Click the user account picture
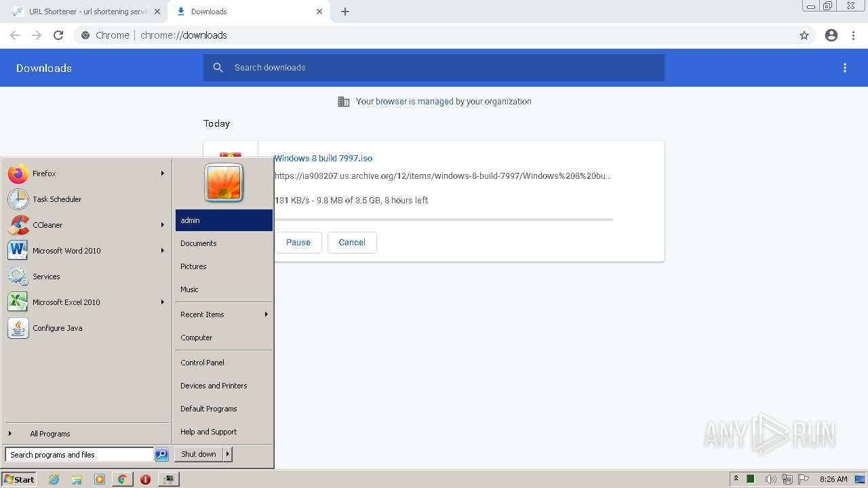Viewport: 868px width, 488px height. pyautogui.click(x=224, y=183)
